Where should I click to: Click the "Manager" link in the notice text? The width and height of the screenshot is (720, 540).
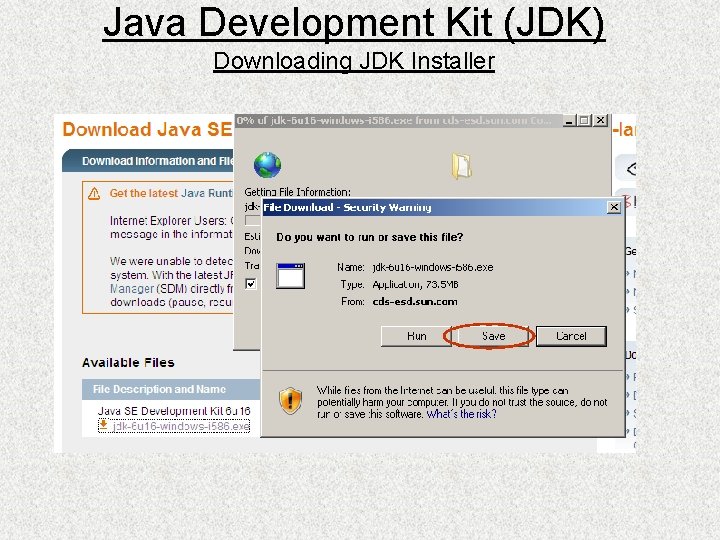(132, 289)
